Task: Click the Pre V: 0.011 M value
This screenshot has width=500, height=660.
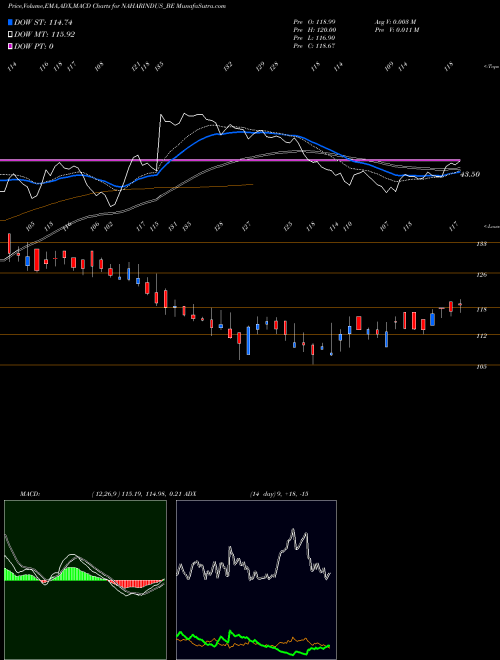Action: 396,30
